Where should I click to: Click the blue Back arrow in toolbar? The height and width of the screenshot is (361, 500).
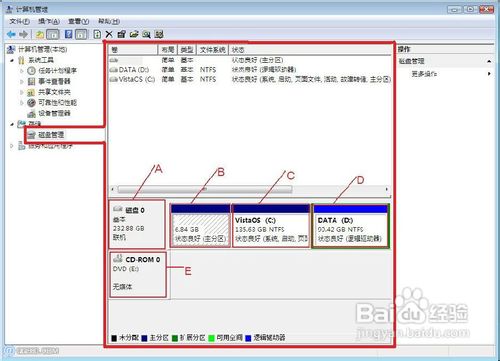click(11, 34)
